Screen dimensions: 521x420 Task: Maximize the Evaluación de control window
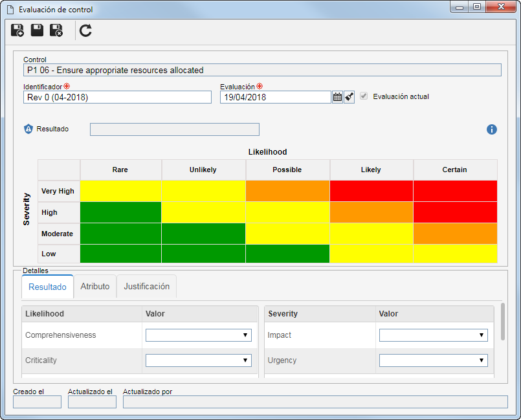(x=477, y=7)
